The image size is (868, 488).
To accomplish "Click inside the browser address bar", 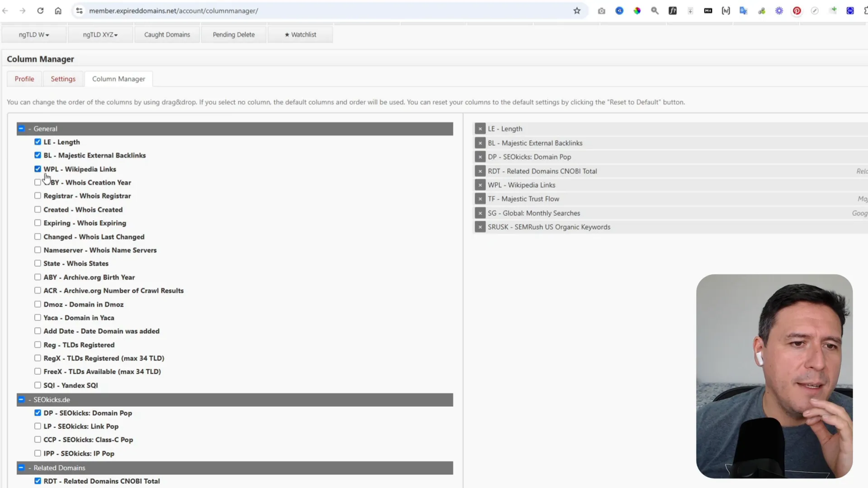I will (x=217, y=10).
